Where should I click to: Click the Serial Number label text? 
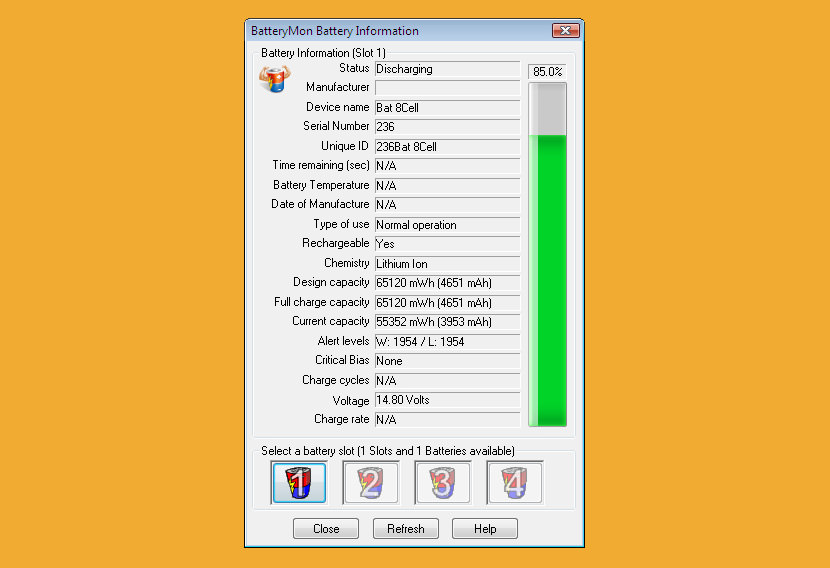pos(336,126)
